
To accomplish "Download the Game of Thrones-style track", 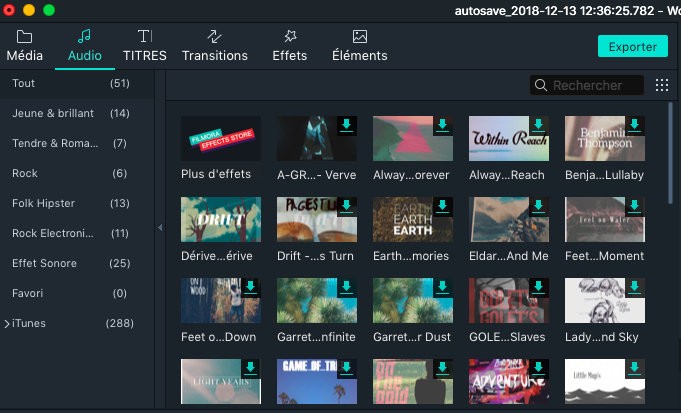I will click(347, 368).
